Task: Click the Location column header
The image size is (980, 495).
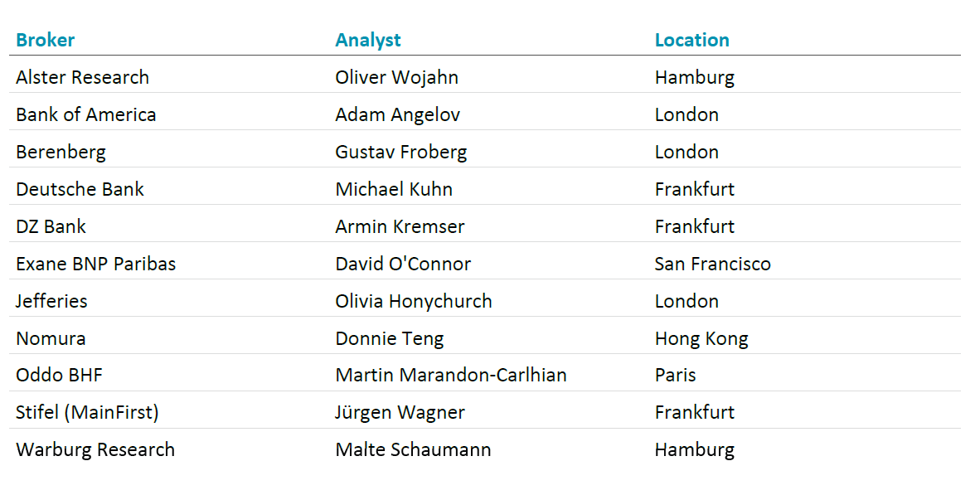Action: (691, 40)
